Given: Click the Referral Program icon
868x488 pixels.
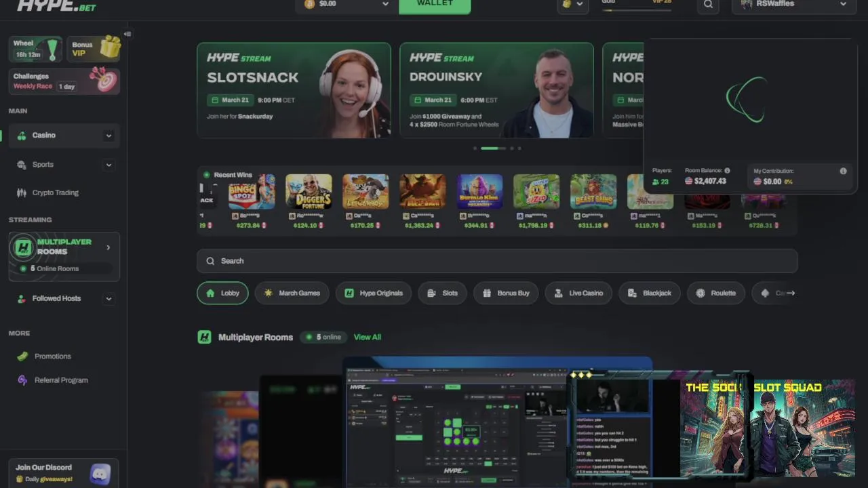Looking at the screenshot, I should (x=22, y=380).
